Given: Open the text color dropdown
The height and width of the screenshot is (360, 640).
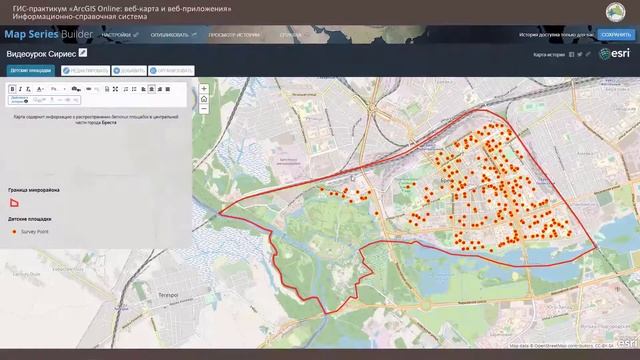Looking at the screenshot, I should point(40,89).
